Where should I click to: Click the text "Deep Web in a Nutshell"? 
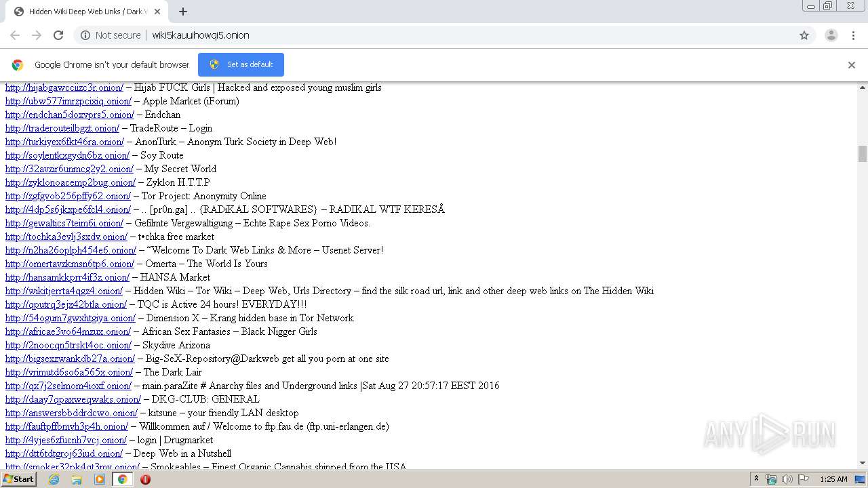[182, 453]
